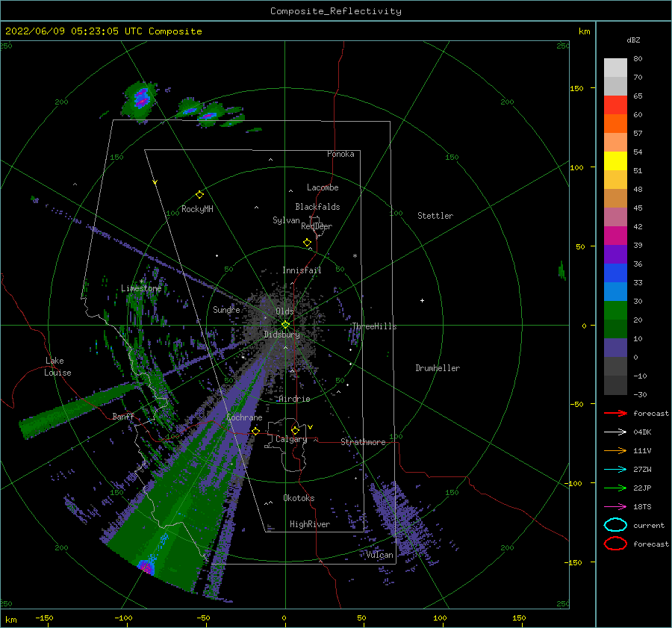Click the Stettler label
This screenshot has height=628, width=672.
point(435,216)
